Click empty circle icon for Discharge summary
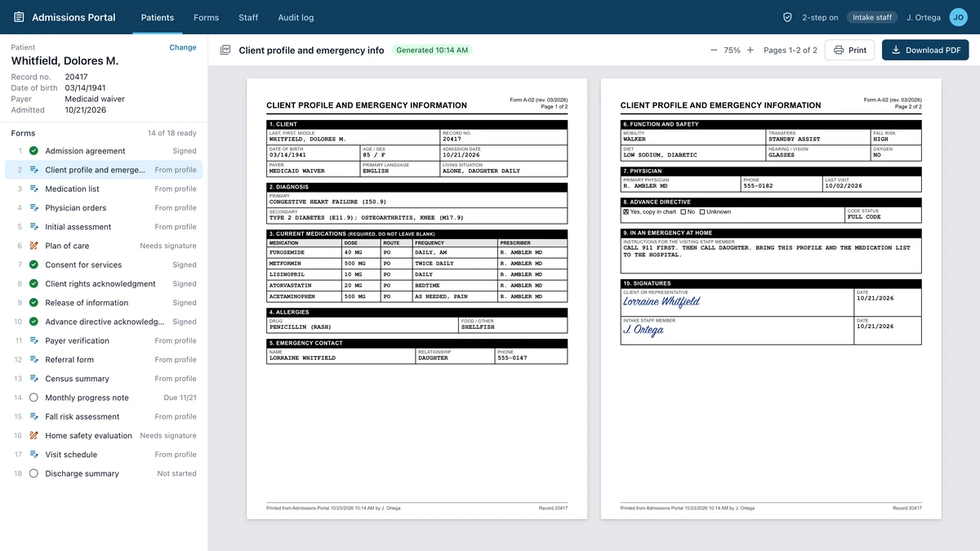 pos(33,473)
